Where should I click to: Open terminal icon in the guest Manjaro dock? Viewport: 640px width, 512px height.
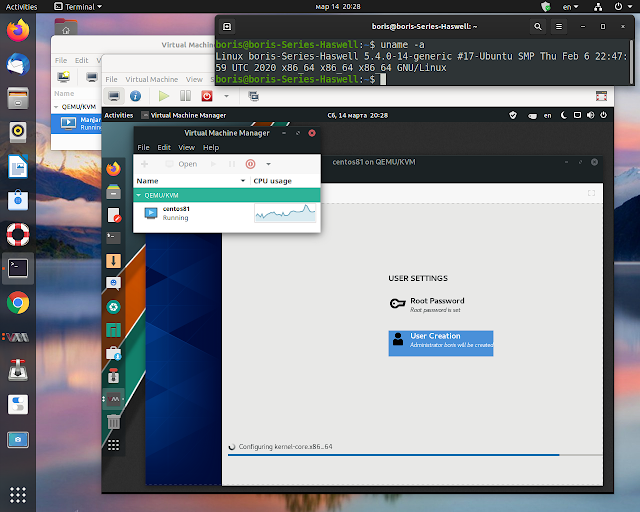pyautogui.click(x=113, y=237)
